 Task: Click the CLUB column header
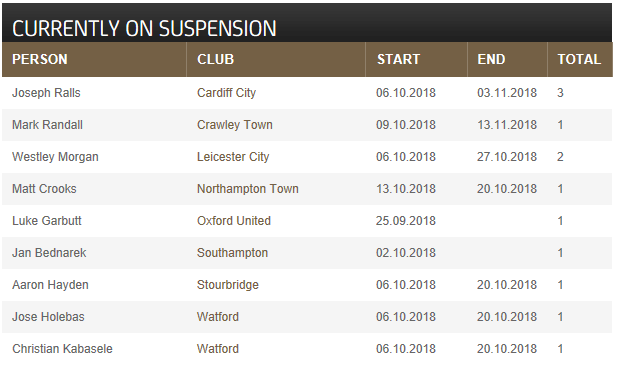(216, 59)
